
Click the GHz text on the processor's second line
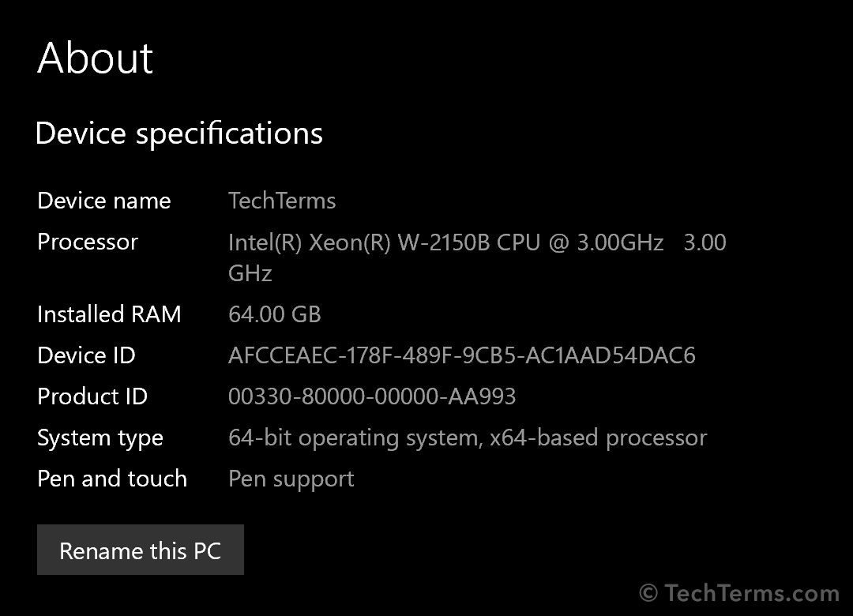coord(250,273)
